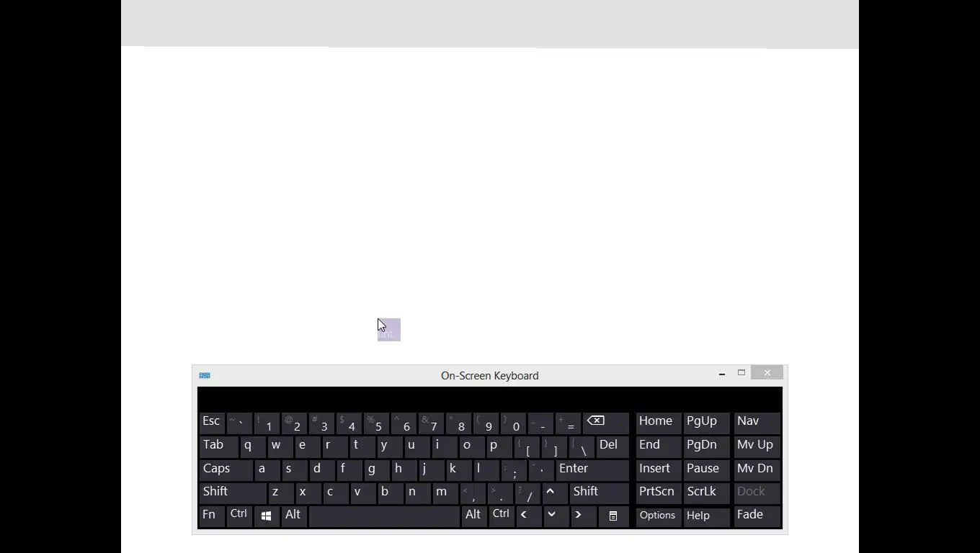Image resolution: width=980 pixels, height=553 pixels.
Task: Click the Help key
Action: click(x=706, y=516)
